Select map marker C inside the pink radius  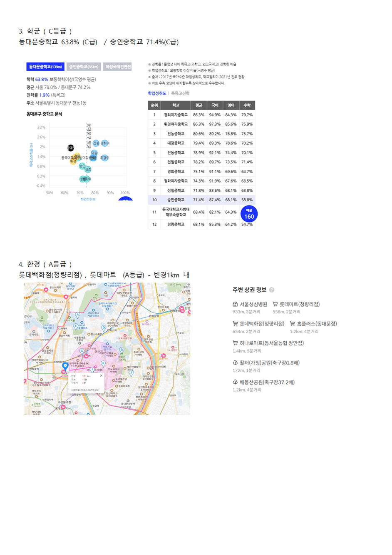82,351
